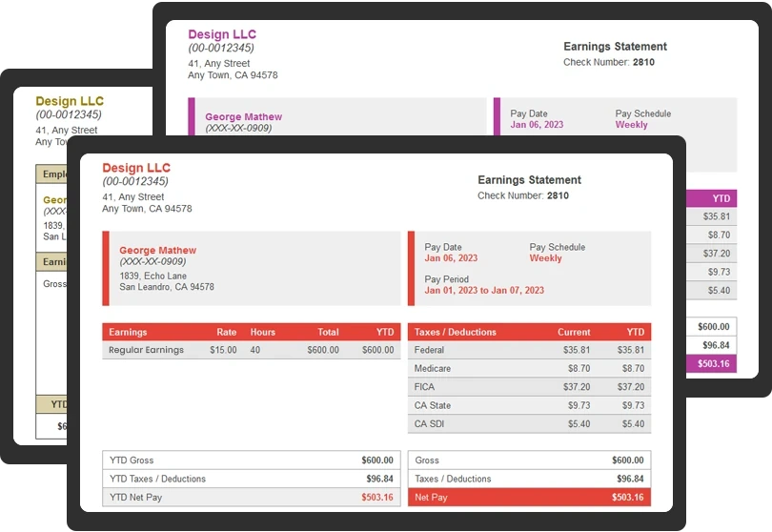Click purple-highlighted '$503.16' net pay value
This screenshot has width=772, height=532.
pyautogui.click(x=714, y=363)
